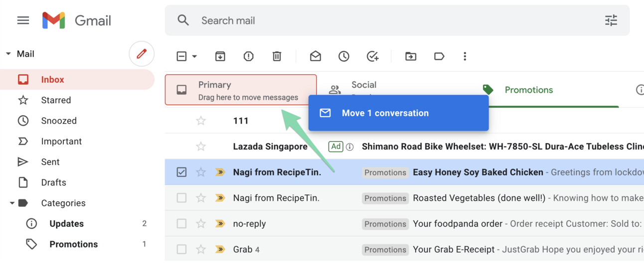Viewport: 644px width, 274px height.
Task: Collapse the Categories section
Action: pyautogui.click(x=12, y=203)
